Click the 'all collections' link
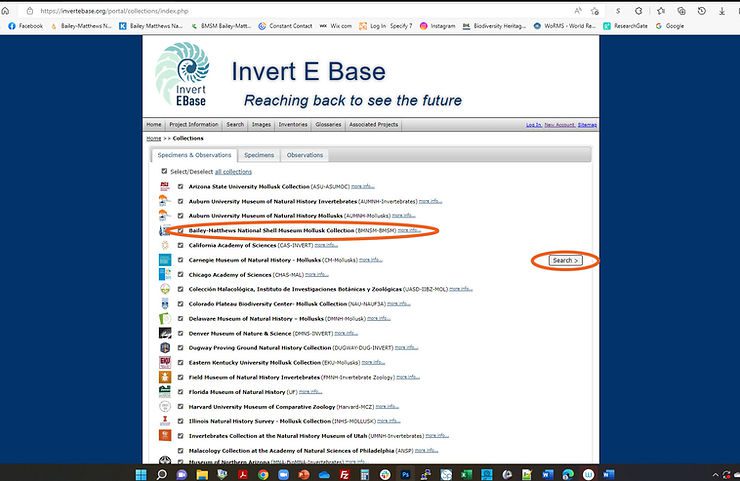Viewport: 740px width, 481px height. (233, 172)
